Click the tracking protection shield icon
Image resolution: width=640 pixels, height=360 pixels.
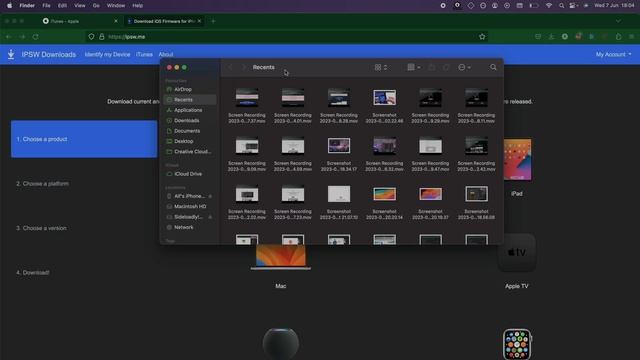(x=91, y=37)
